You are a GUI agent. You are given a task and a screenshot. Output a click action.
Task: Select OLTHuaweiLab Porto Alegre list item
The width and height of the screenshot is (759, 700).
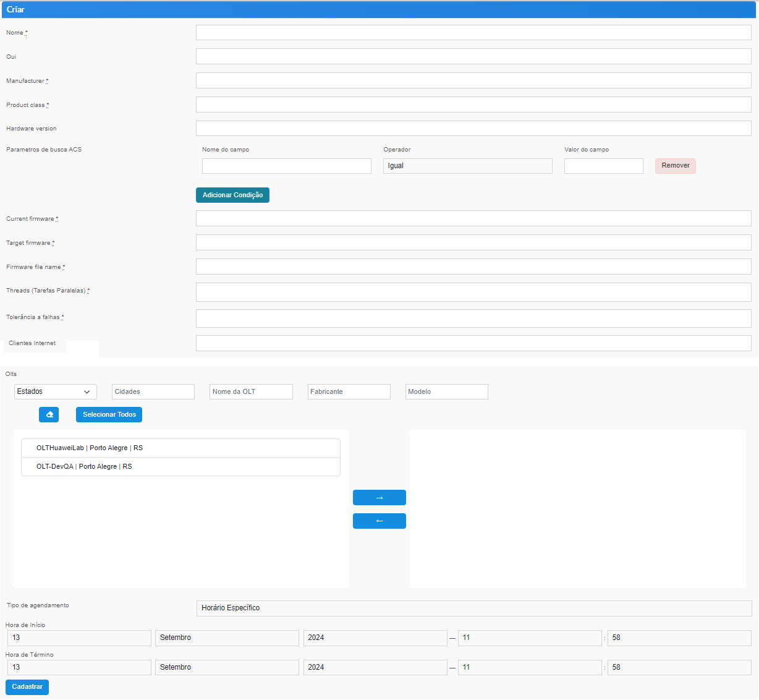pyautogui.click(x=180, y=448)
